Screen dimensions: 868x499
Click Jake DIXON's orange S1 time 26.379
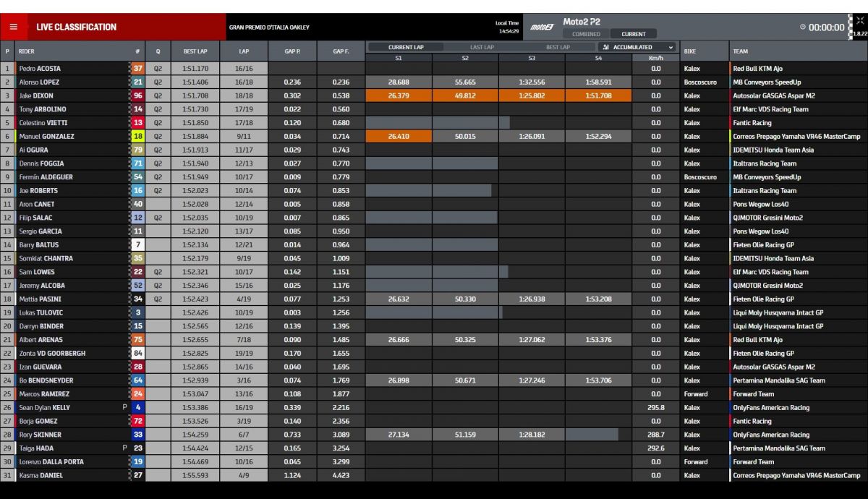[x=399, y=95]
